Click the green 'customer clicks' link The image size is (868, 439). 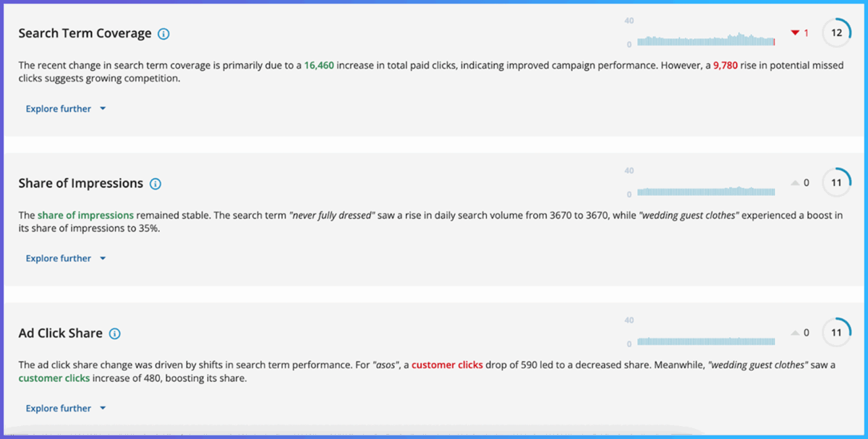tap(54, 378)
